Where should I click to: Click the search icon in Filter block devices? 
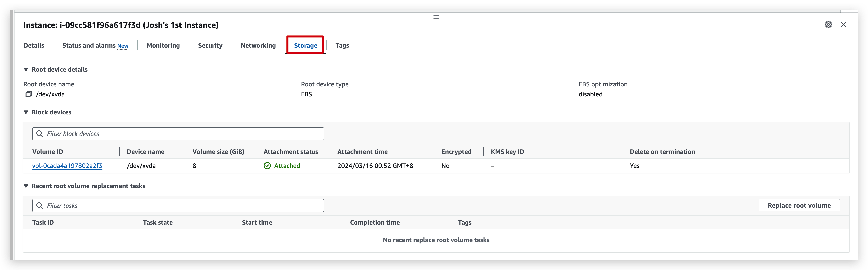(x=40, y=134)
